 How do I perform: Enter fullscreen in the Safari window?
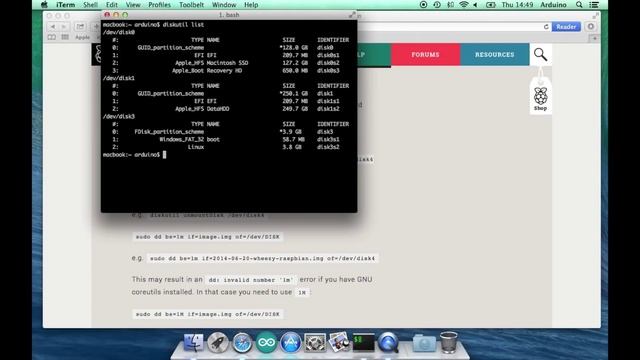[595, 16]
